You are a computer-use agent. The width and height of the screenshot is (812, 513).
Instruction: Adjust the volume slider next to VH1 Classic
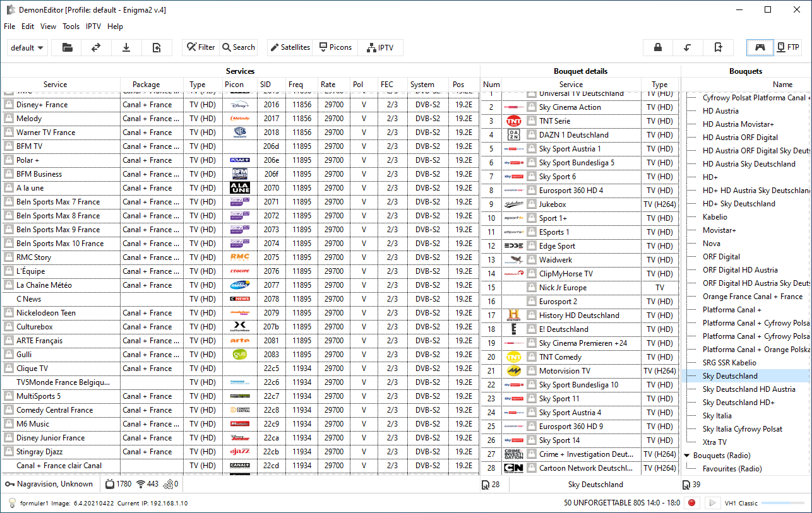point(784,503)
